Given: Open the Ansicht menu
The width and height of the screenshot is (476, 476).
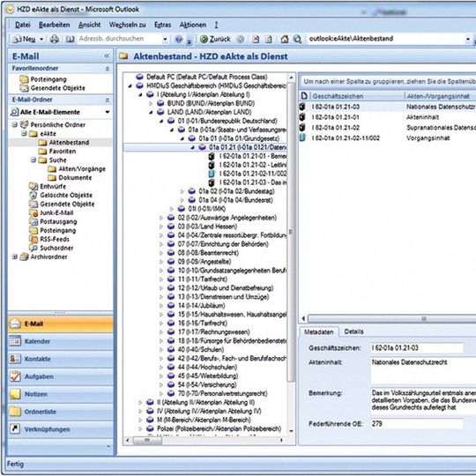Looking at the screenshot, I should (x=89, y=25).
